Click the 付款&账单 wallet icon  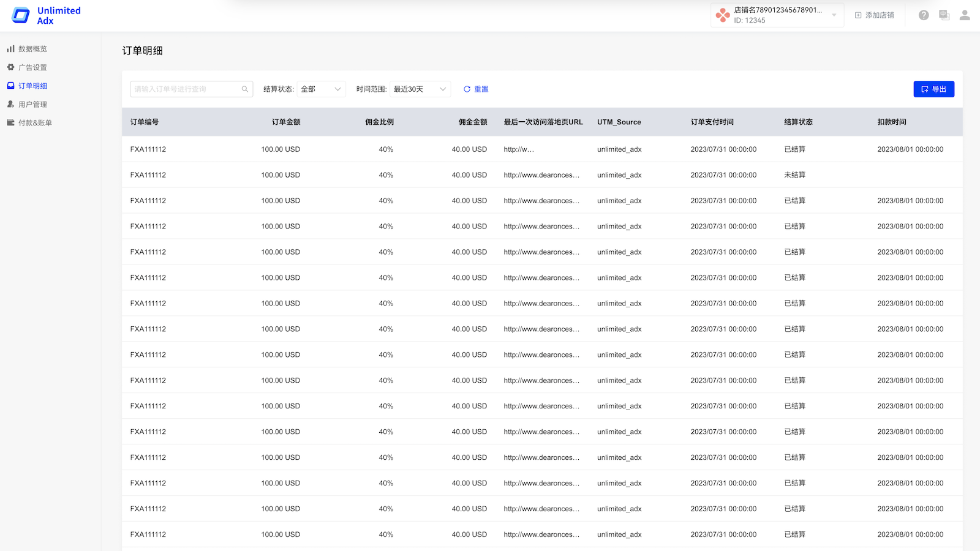pos(10,122)
